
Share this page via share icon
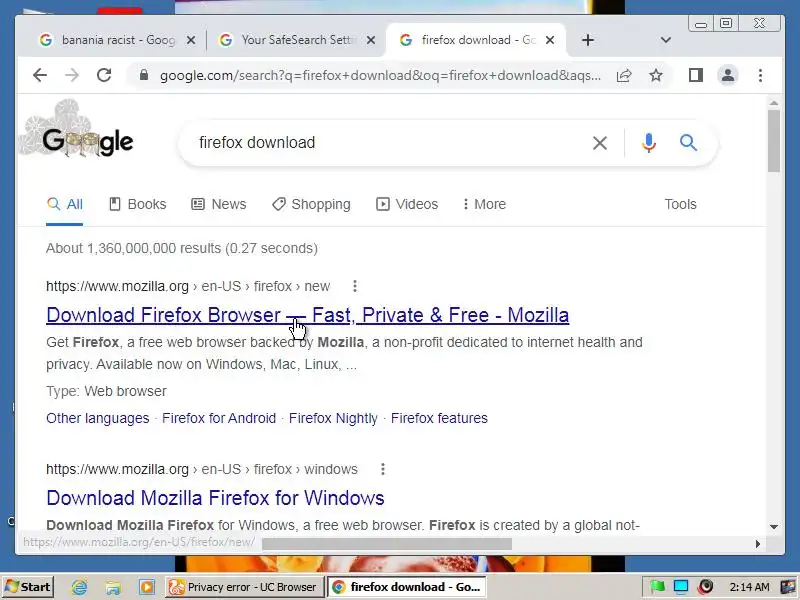click(x=623, y=76)
